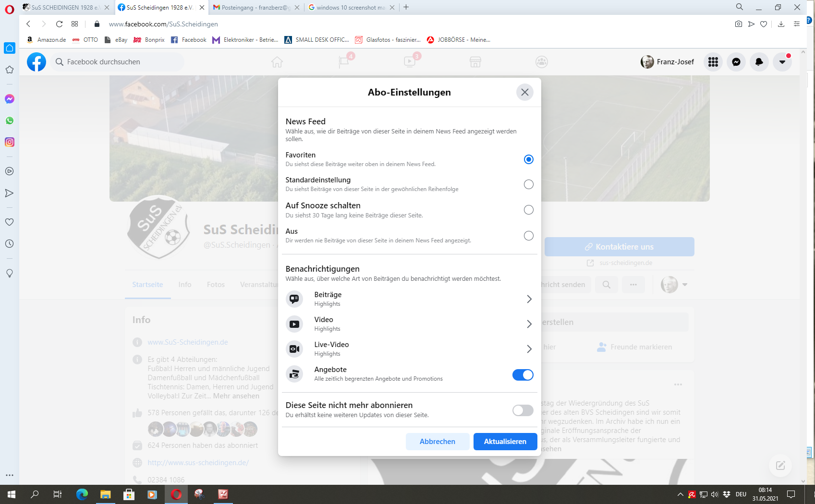Click the Facebook logo home icon
Image resolution: width=815 pixels, height=504 pixels.
[36, 62]
